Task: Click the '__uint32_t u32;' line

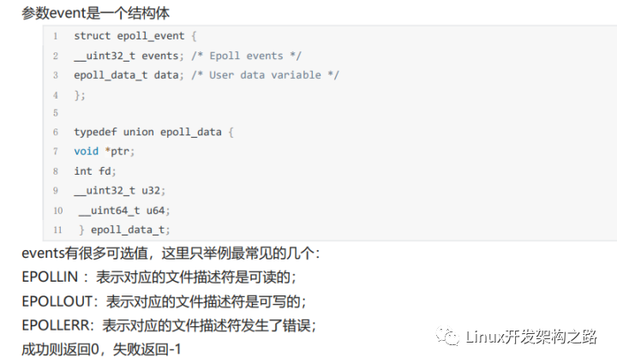Action: pos(120,191)
